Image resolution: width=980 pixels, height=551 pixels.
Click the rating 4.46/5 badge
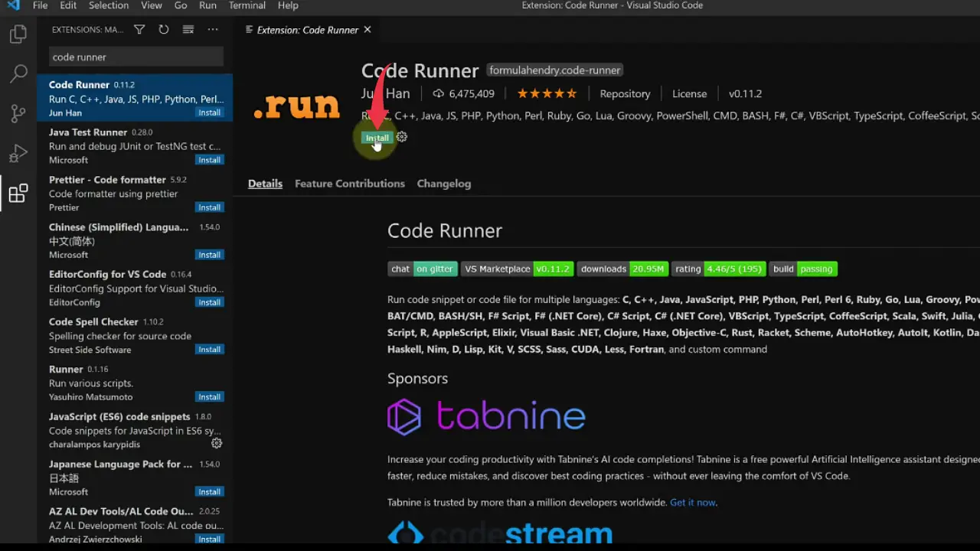click(x=718, y=269)
